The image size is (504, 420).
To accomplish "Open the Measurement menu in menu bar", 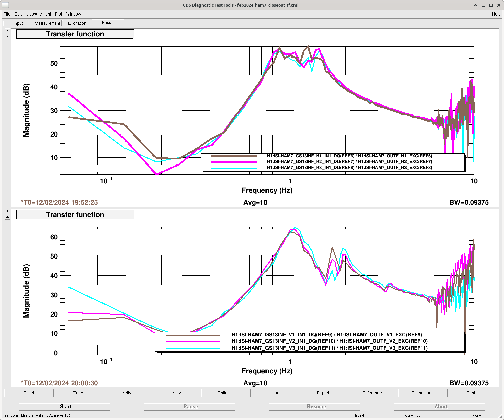I will [x=38, y=14].
